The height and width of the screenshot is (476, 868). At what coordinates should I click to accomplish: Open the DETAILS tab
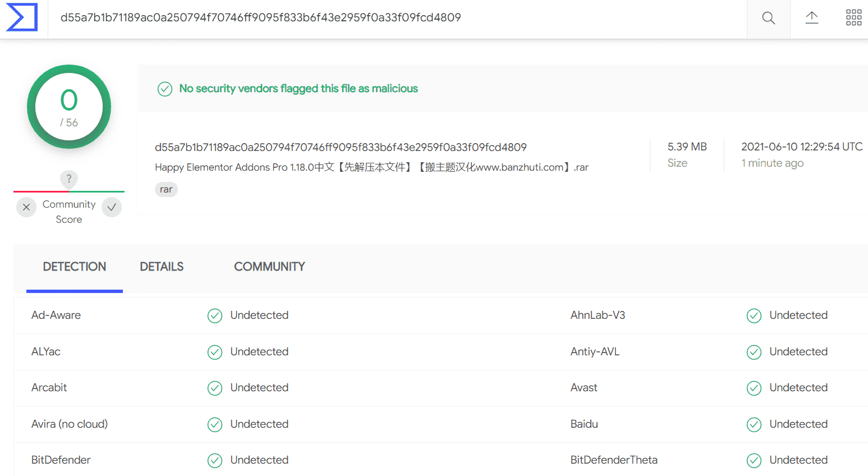[162, 267]
